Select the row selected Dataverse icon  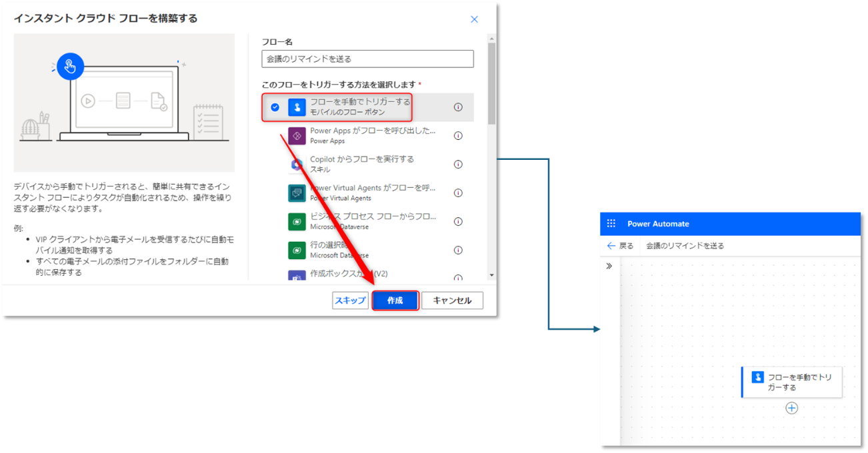click(x=297, y=250)
